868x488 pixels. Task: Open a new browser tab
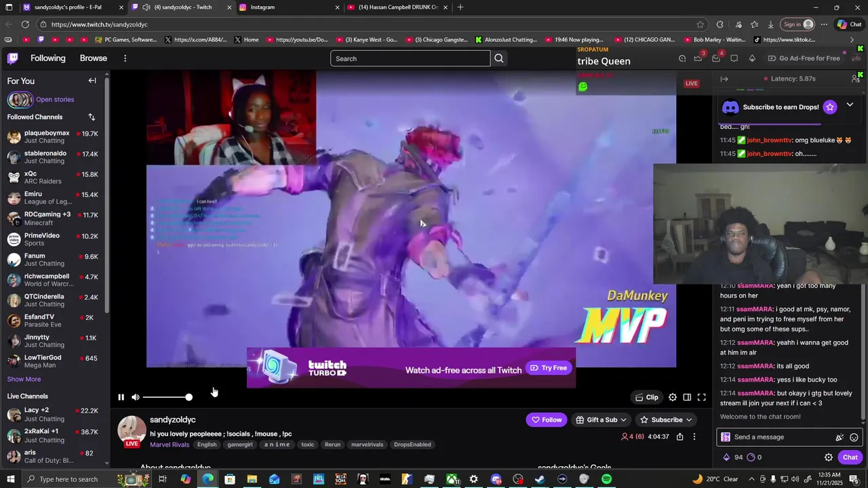(460, 7)
